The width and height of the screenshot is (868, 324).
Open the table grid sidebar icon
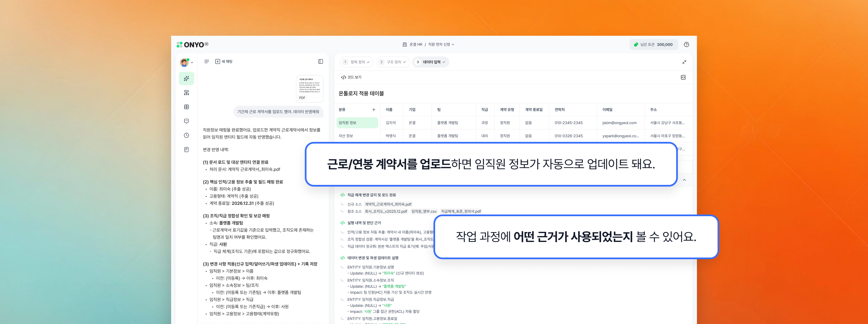click(x=186, y=107)
